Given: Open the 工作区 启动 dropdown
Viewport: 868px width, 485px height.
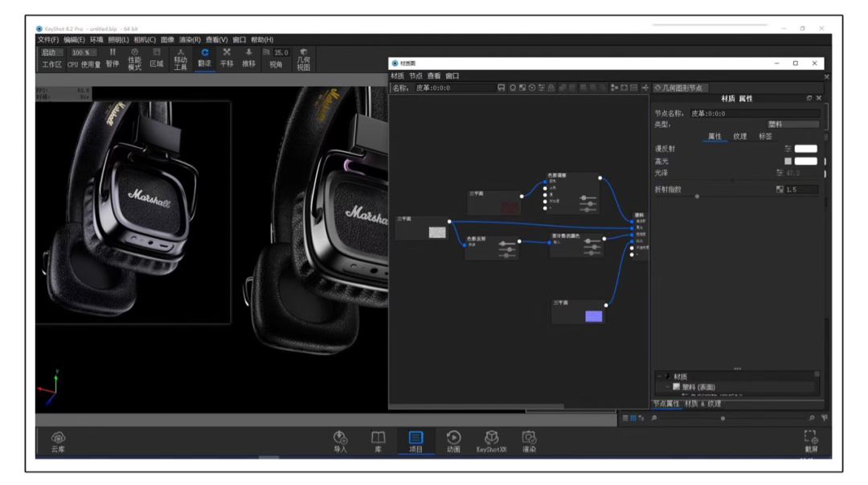Looking at the screenshot, I should 52,52.
